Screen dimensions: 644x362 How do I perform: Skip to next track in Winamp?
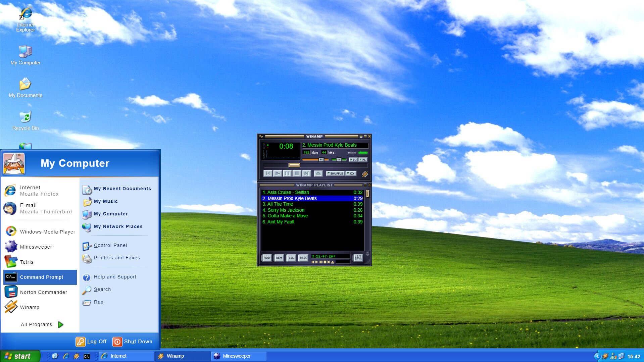coord(306,173)
